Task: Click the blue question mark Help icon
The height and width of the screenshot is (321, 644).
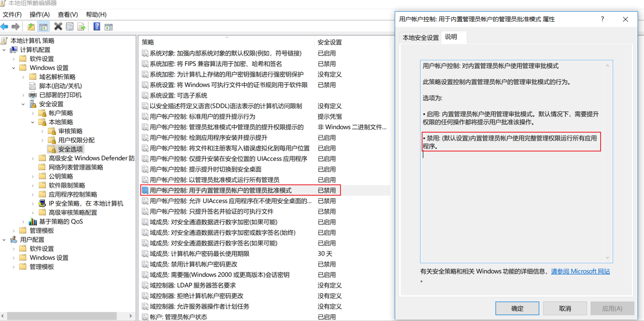Action: 97,27
